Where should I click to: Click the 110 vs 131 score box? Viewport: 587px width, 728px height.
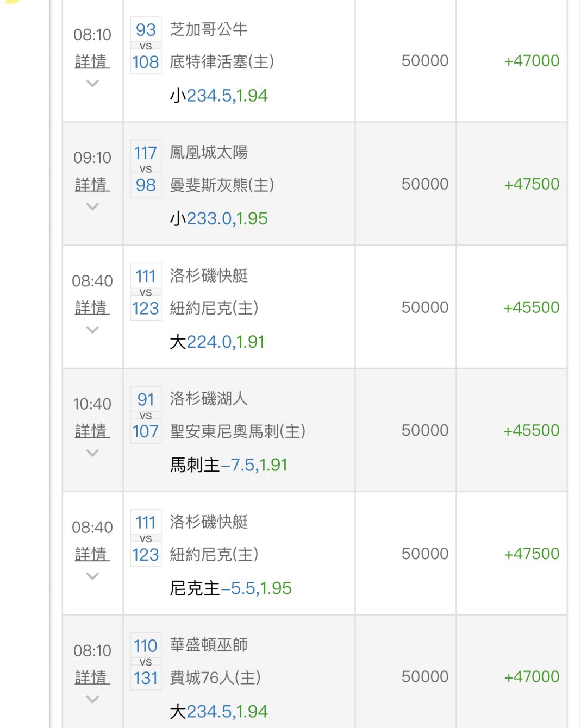[x=146, y=662]
